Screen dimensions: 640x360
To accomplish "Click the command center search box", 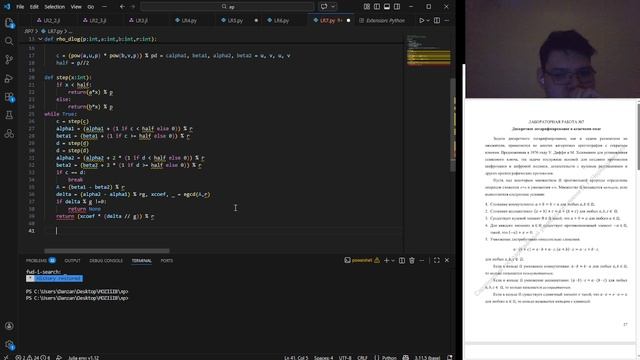I will coord(227,7).
